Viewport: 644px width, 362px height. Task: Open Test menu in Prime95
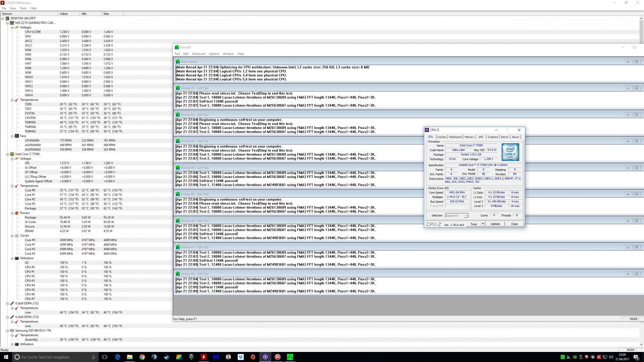(x=177, y=54)
